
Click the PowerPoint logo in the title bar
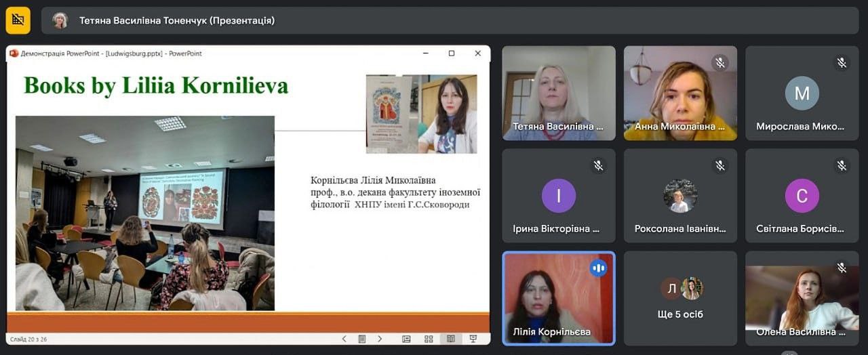[14, 54]
